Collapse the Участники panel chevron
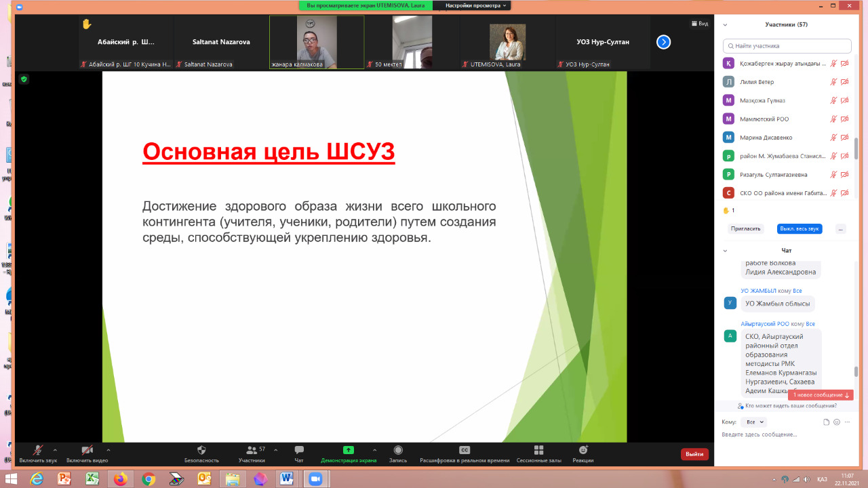The height and width of the screenshot is (488, 868). pos(725,24)
